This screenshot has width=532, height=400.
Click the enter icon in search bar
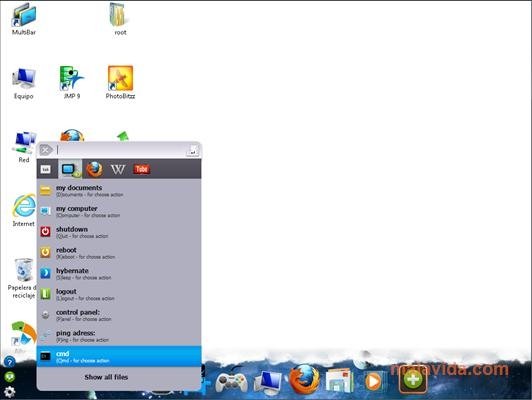tap(192, 151)
